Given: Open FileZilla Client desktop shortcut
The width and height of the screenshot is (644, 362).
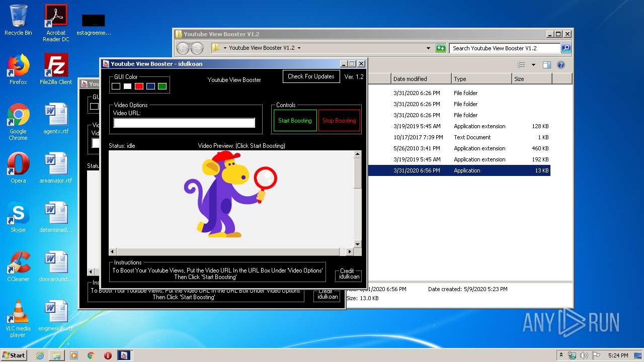Looking at the screenshot, I should tap(56, 69).
